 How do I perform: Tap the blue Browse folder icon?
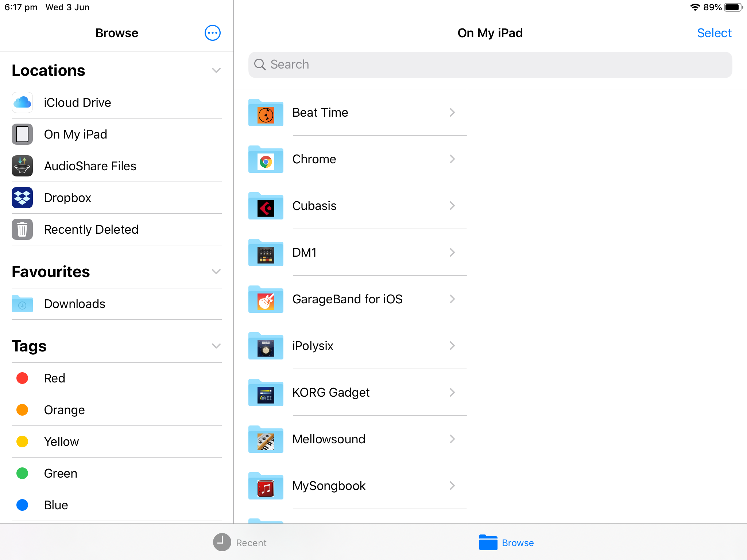tap(488, 542)
